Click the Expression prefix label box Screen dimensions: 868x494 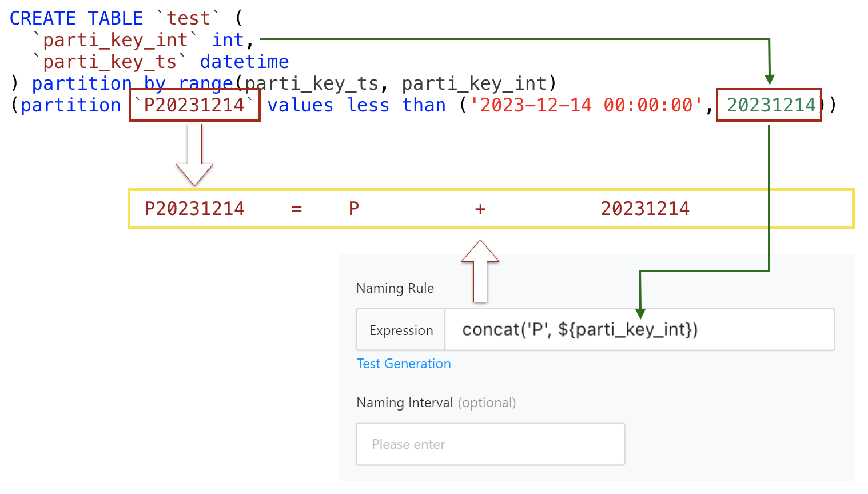click(x=401, y=330)
